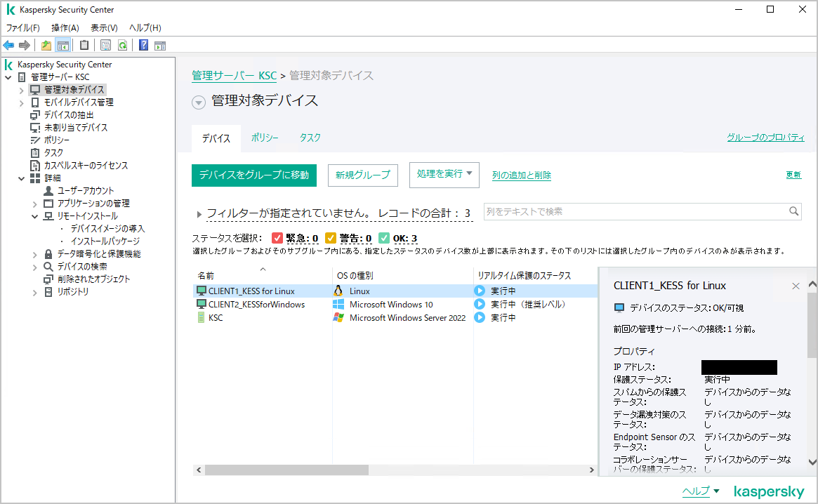Open the ヘルプ link at bottom
The width and height of the screenshot is (818, 504).
tap(697, 491)
